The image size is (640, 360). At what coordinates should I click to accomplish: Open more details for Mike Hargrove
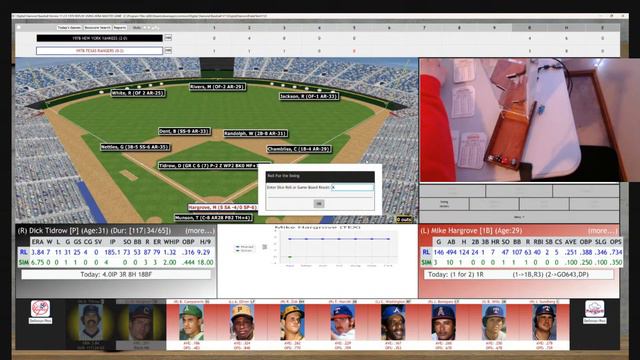coord(602,231)
